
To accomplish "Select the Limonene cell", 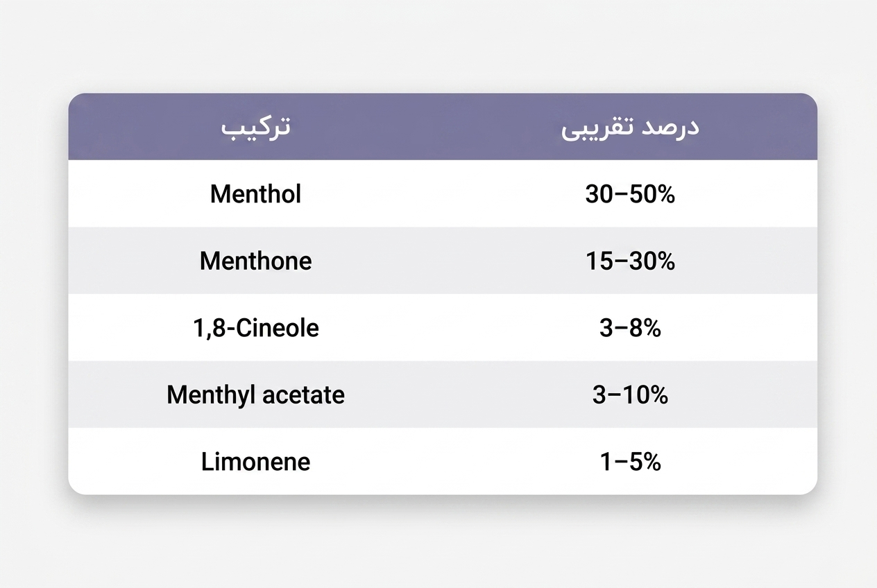I will click(255, 462).
